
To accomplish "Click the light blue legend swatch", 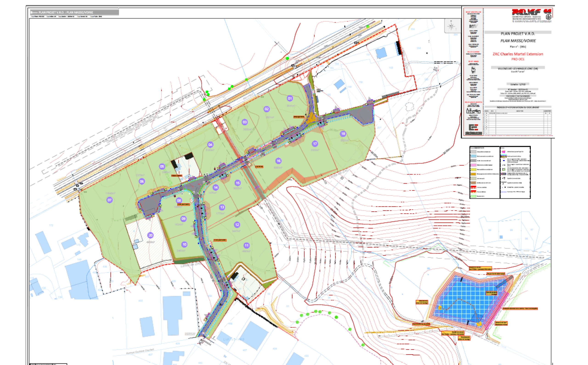I will click(x=473, y=156).
